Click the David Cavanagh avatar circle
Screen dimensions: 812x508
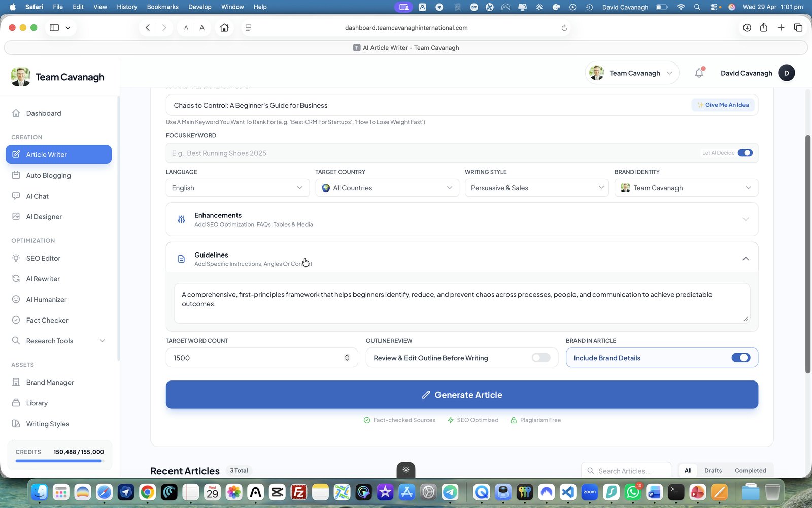tap(786, 73)
